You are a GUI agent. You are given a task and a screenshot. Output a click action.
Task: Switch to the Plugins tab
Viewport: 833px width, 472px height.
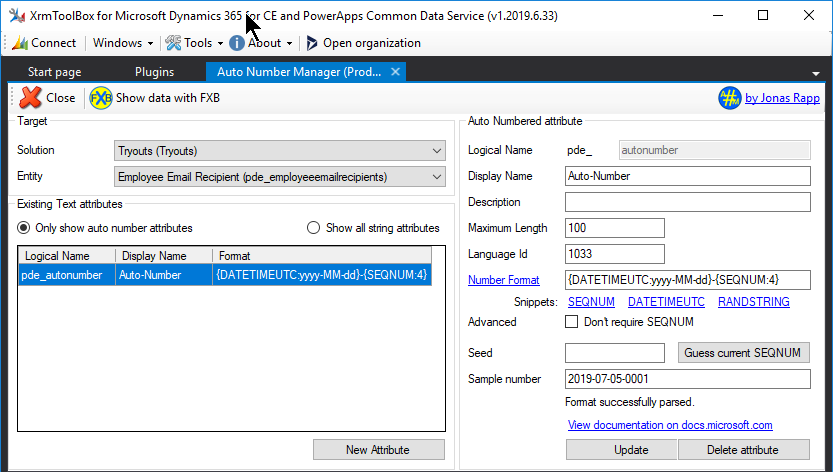[154, 72]
